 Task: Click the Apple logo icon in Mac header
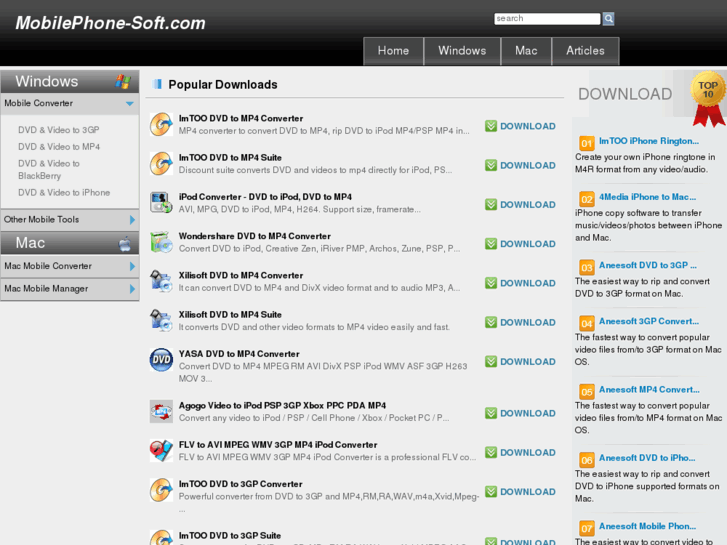coord(125,243)
